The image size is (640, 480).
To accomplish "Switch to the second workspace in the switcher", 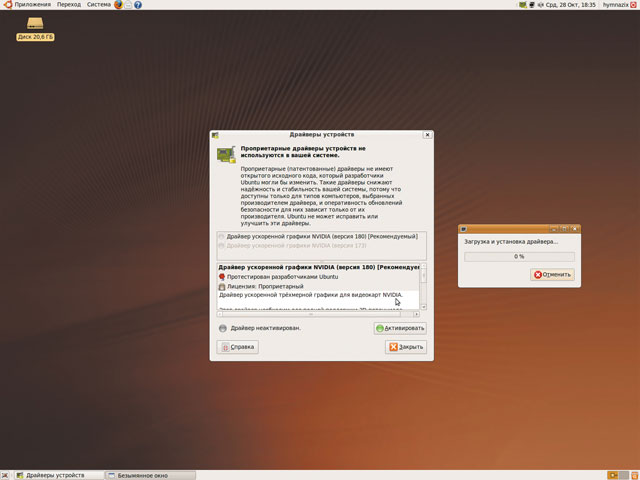I will [x=624, y=475].
